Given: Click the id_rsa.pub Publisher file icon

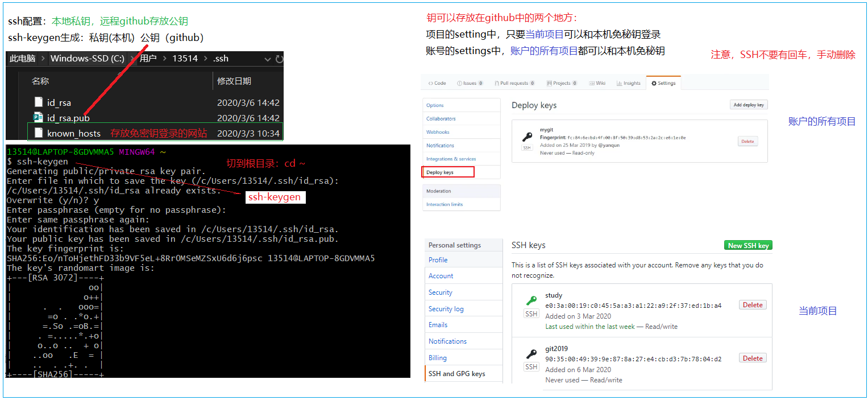Looking at the screenshot, I should pyautogui.click(x=38, y=118).
